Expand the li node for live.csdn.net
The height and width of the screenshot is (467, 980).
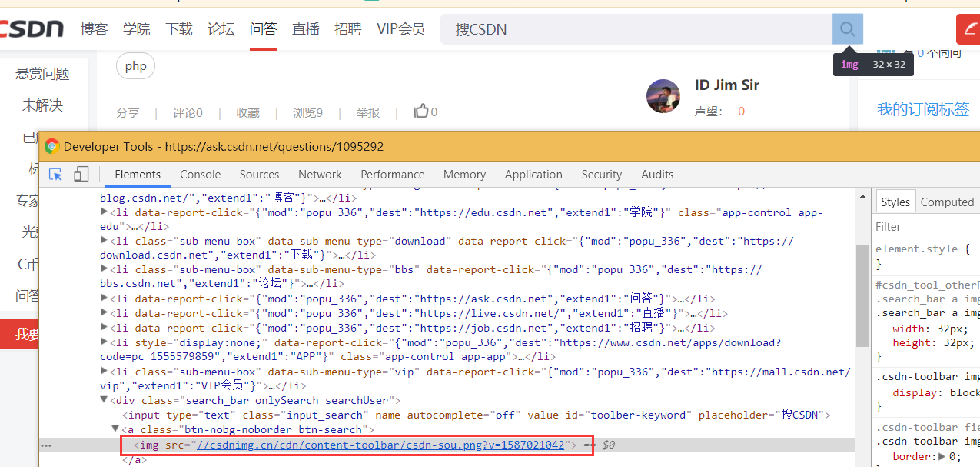[x=105, y=312]
